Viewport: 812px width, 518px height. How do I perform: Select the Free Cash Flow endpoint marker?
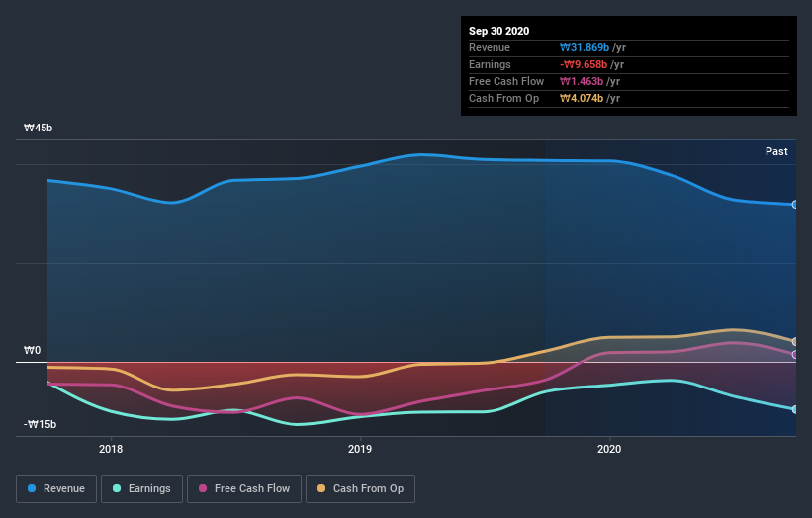pyautogui.click(x=794, y=355)
